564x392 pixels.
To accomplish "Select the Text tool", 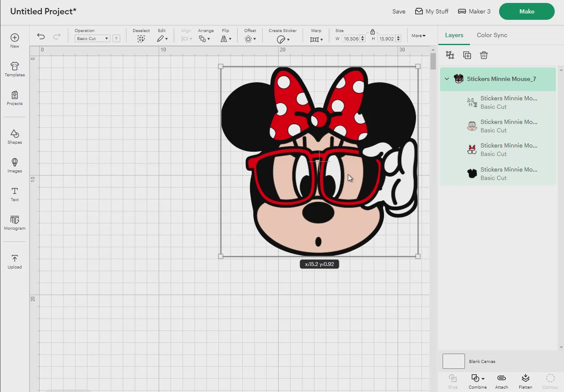I will click(15, 194).
